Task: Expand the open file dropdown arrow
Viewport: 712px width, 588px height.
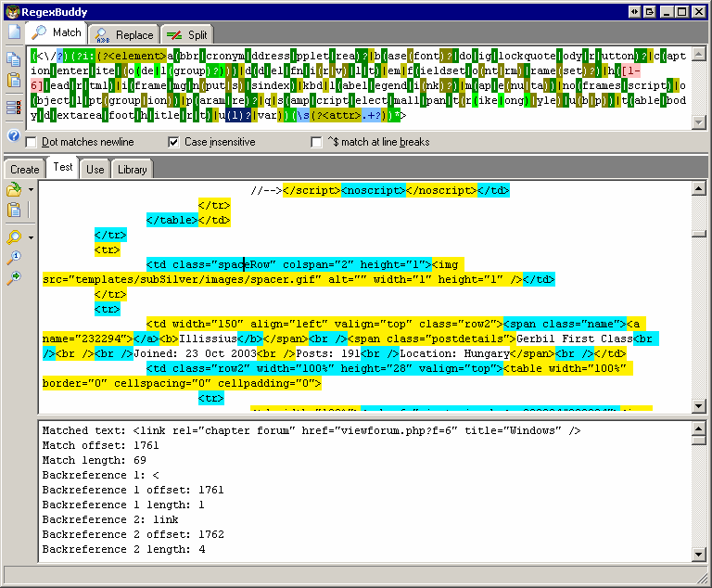Action: (x=31, y=189)
